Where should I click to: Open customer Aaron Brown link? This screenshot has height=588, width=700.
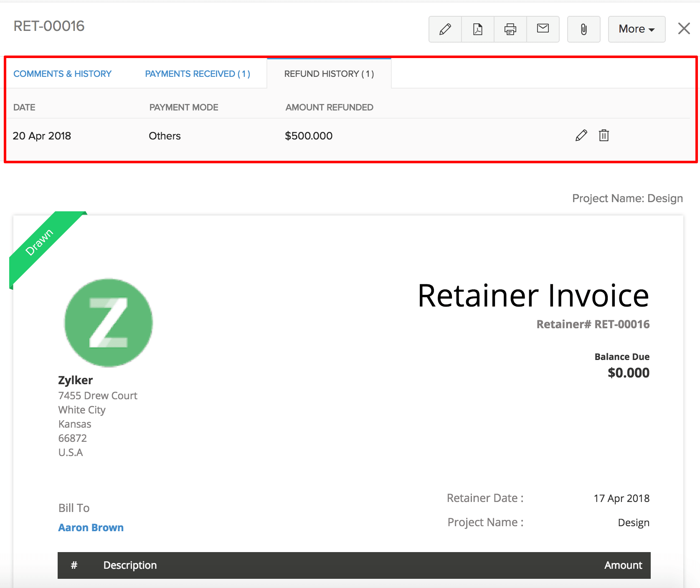click(91, 527)
